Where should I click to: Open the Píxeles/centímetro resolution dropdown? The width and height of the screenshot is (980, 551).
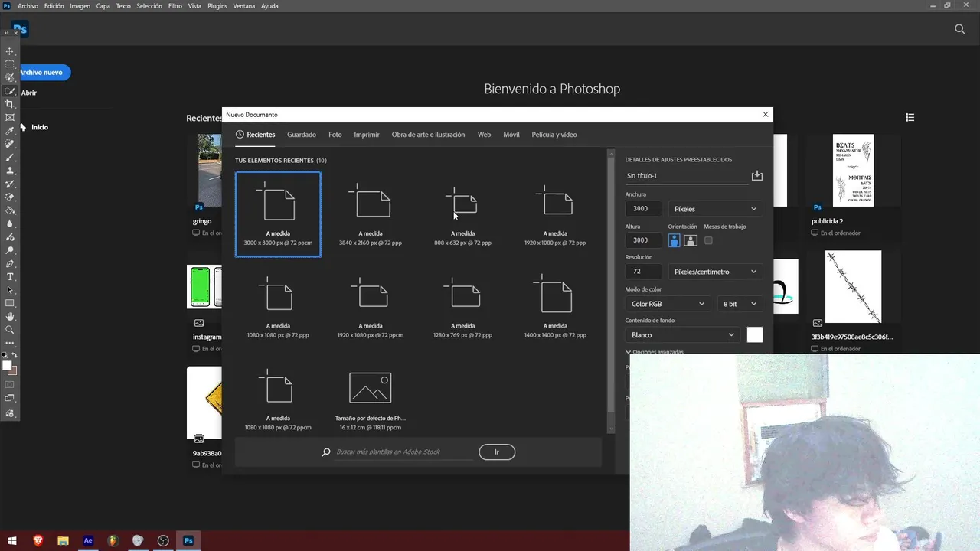pos(715,272)
